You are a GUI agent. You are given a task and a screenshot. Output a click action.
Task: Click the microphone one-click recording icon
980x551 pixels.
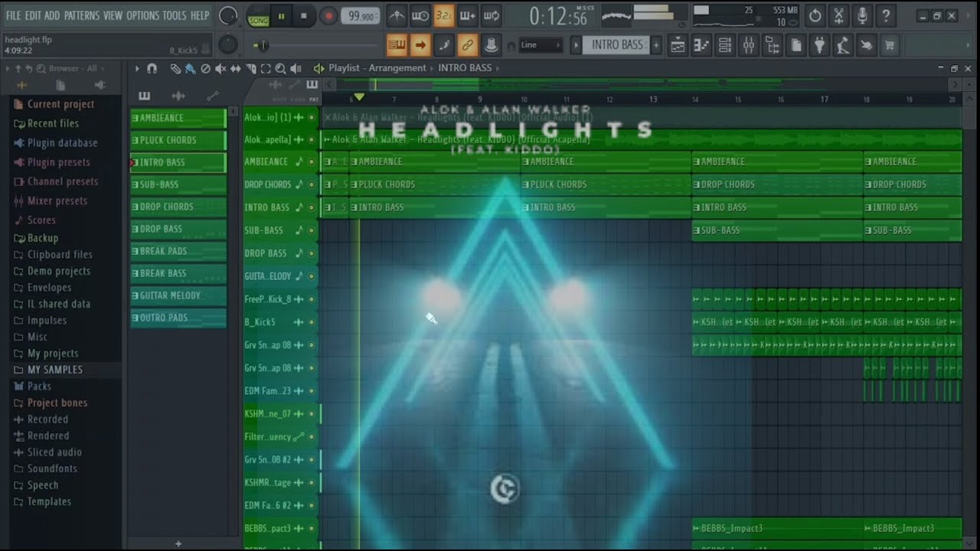[x=862, y=15]
